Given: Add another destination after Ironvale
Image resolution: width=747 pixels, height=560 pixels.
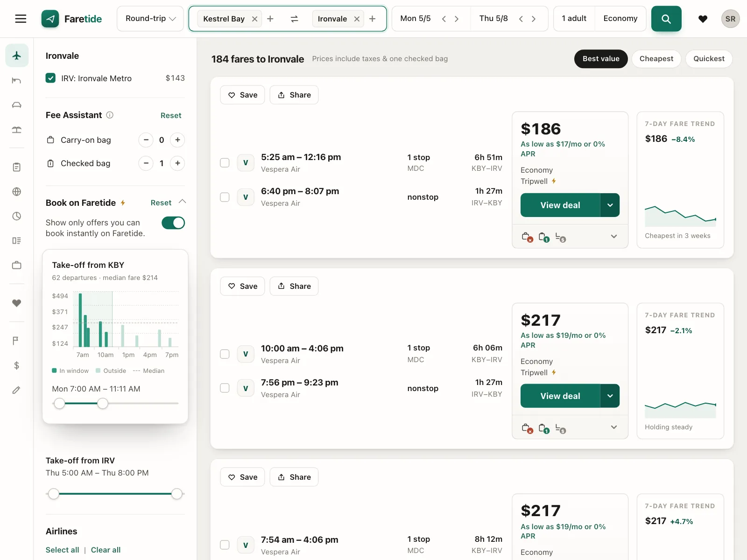Looking at the screenshot, I should coord(372,19).
